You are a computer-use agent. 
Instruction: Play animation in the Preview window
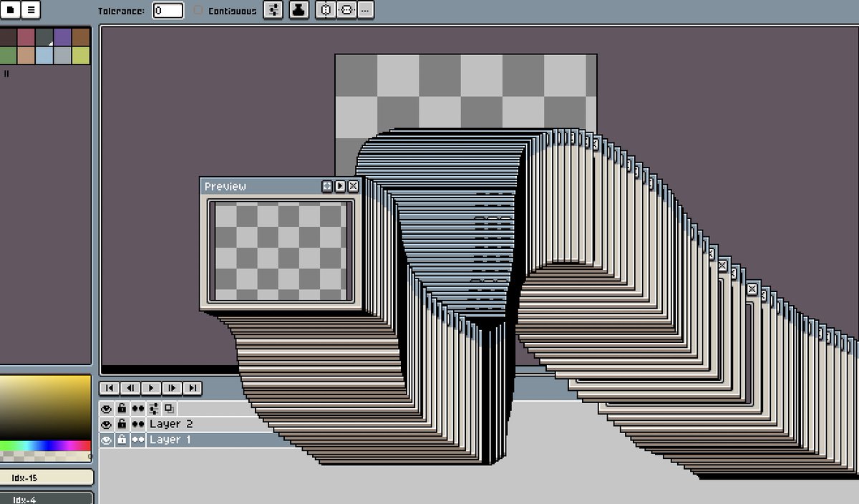[x=340, y=186]
